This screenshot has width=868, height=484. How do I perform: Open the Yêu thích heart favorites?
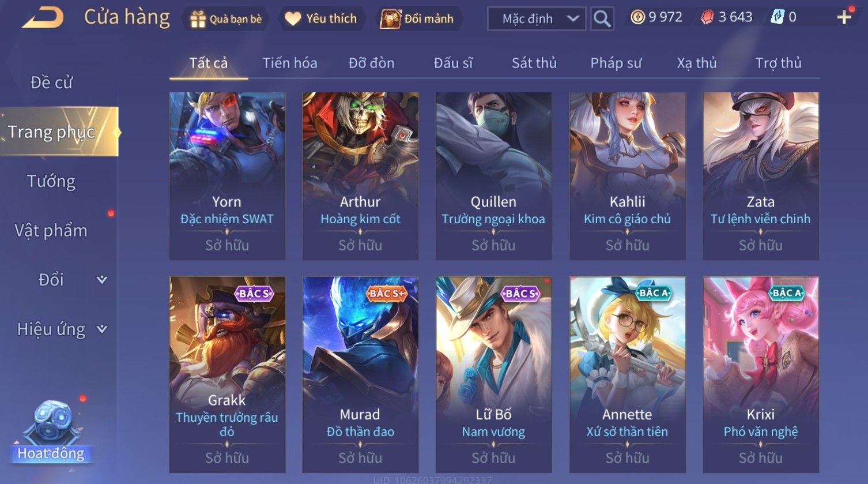click(x=293, y=19)
